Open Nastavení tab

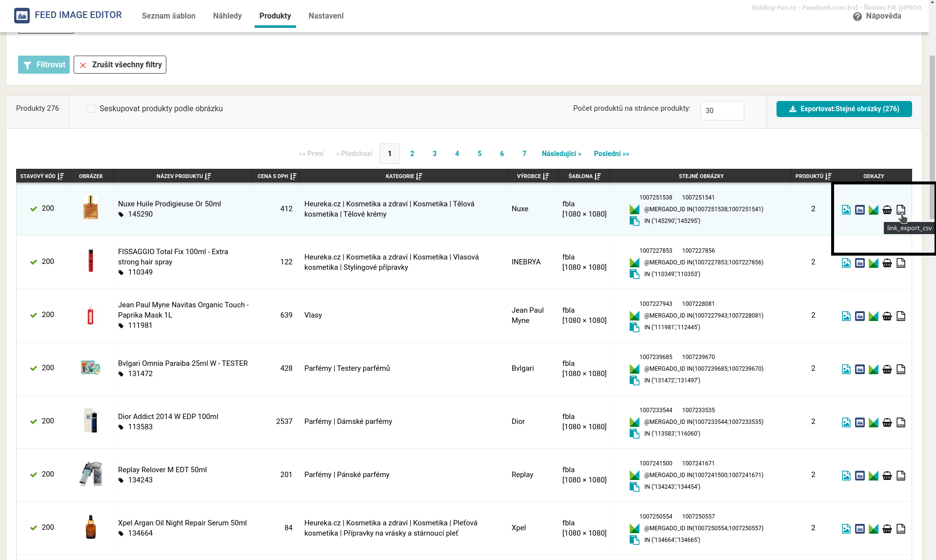[326, 16]
